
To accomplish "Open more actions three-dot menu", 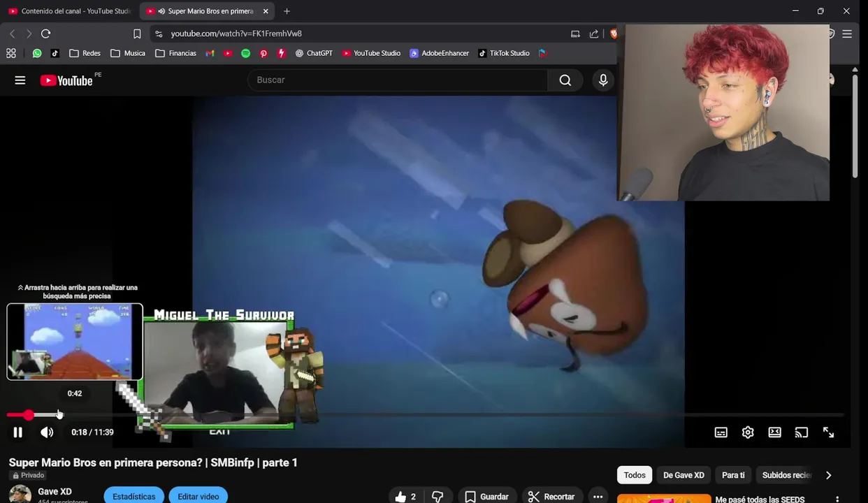I will 598,497.
